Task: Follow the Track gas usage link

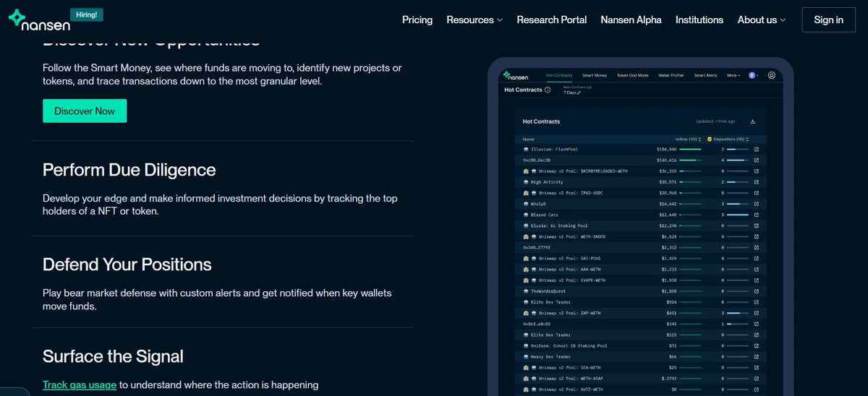Action: click(x=80, y=384)
